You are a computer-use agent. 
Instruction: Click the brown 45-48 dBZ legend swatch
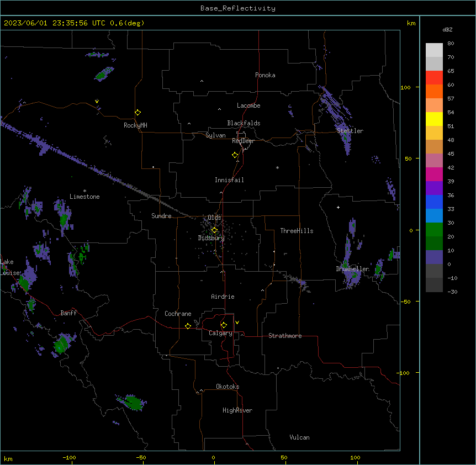pyautogui.click(x=434, y=146)
